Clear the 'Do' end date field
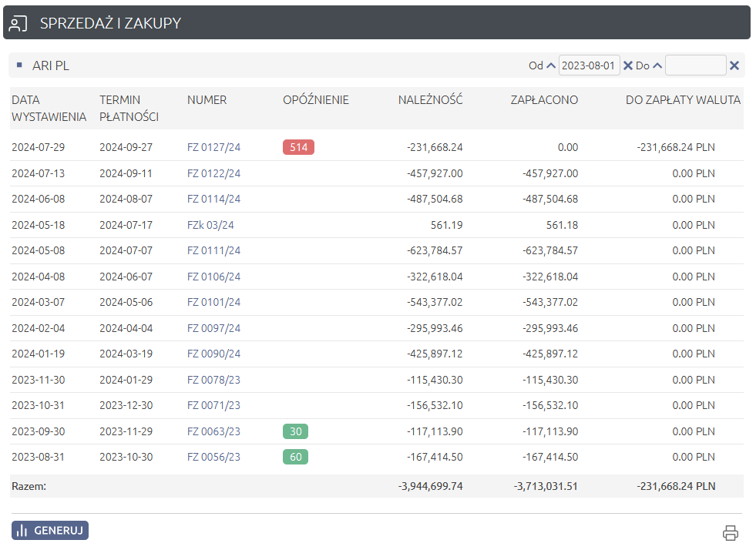756x550 pixels. click(x=734, y=65)
